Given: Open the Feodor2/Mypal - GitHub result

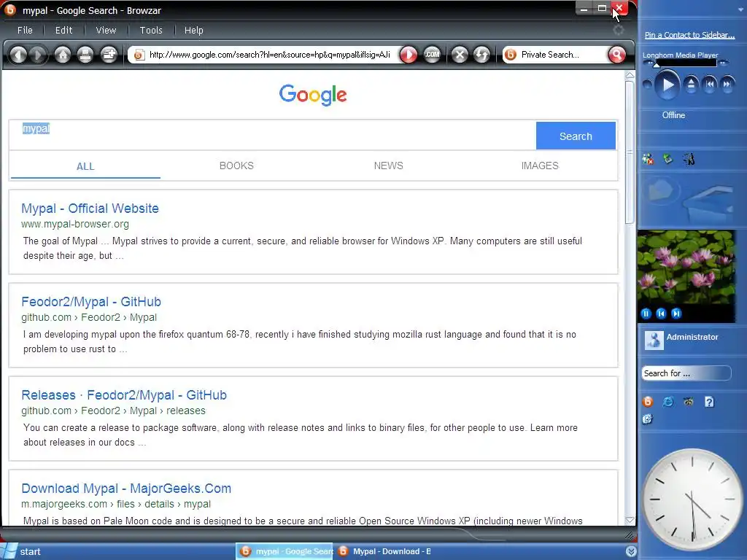Looking at the screenshot, I should pos(91,302).
